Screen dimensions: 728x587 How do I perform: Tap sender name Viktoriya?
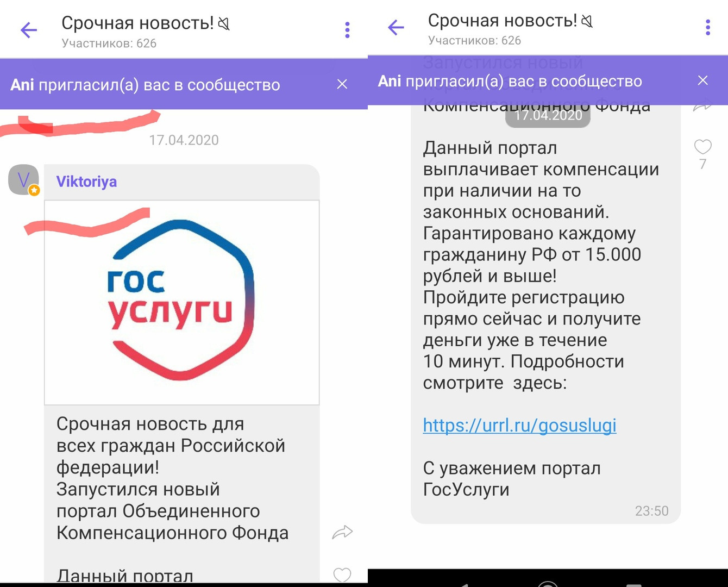86,182
